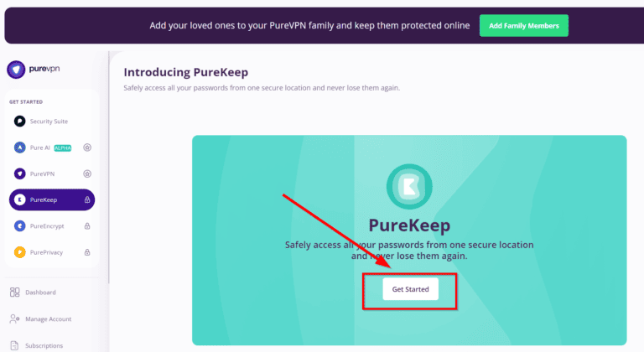644x352 pixels.
Task: Click the Add Family Members button
Action: 524,25
